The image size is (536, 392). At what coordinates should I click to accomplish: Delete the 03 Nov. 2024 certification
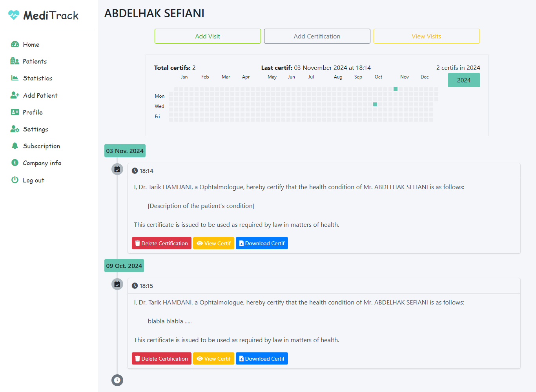[161, 243]
